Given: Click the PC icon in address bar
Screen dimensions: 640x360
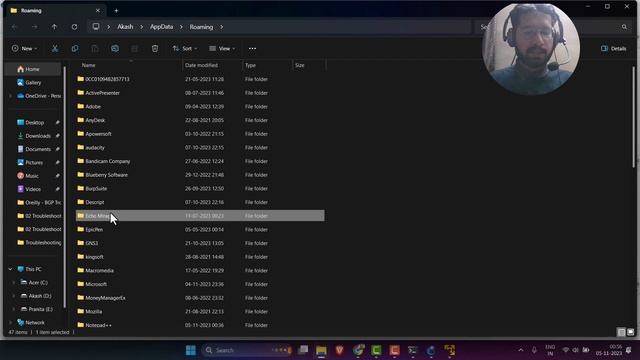Looking at the screenshot, I should 96,27.
